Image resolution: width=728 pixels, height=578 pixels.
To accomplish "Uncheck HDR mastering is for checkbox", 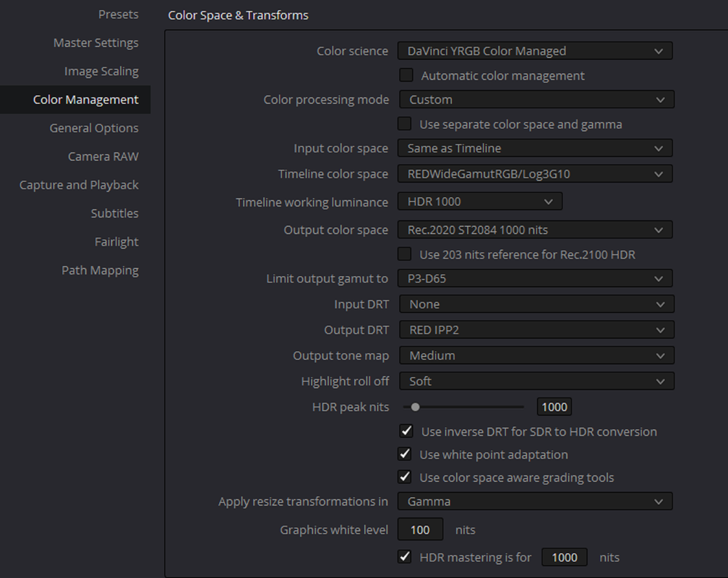I will coord(404,556).
